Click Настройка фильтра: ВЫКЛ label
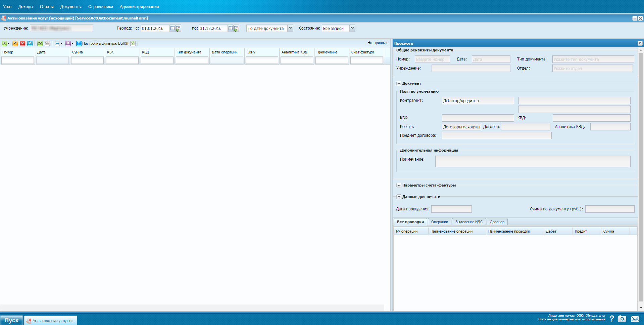644x325 pixels. [105, 43]
